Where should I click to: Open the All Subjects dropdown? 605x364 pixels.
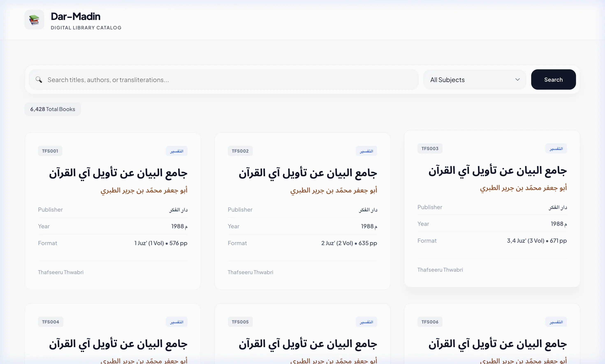474,80
